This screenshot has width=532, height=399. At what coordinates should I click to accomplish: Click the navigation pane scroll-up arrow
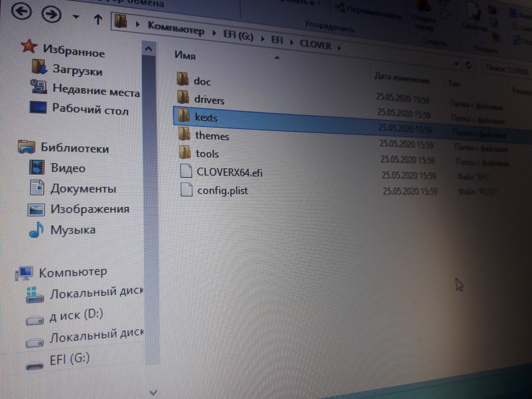pyautogui.click(x=148, y=49)
